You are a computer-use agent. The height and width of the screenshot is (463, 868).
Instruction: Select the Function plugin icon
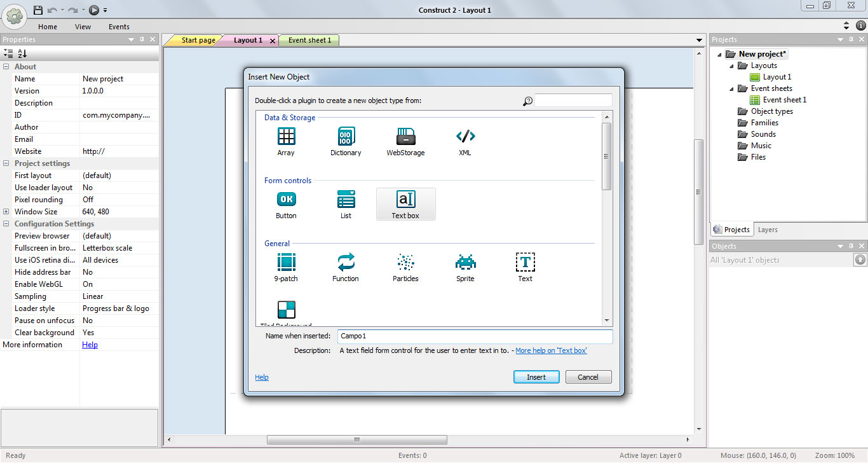point(346,262)
